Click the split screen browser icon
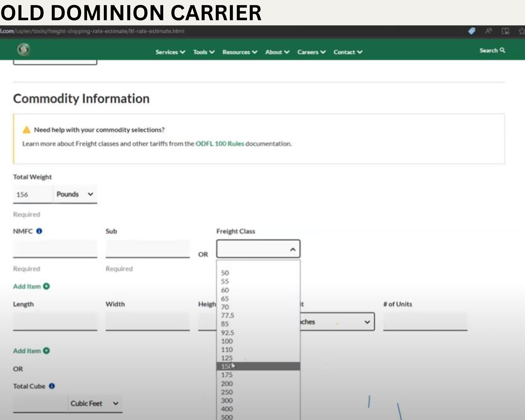Viewport: 525px width, 420px height. [505, 31]
